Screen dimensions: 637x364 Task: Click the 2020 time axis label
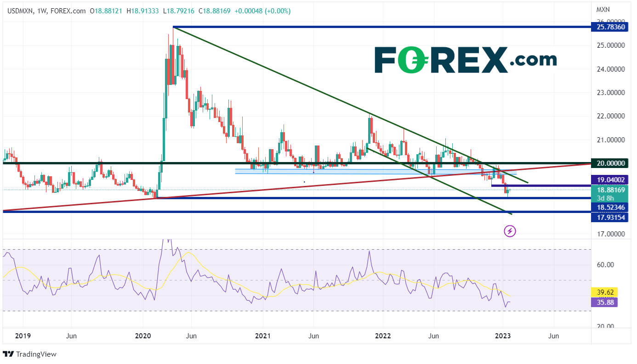143,336
